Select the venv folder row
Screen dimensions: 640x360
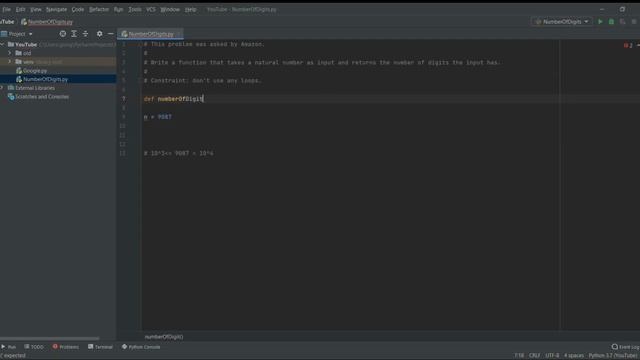coord(58,62)
